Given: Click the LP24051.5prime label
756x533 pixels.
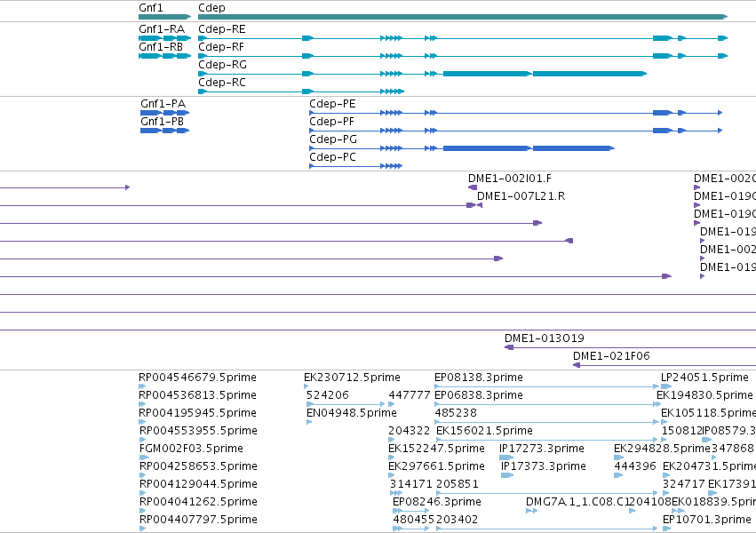Looking at the screenshot, I should [704, 378].
